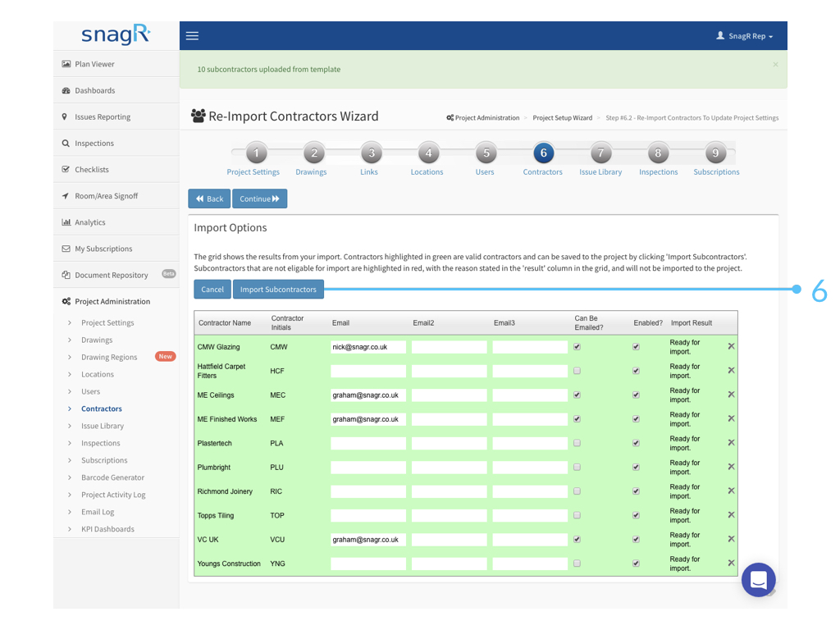This screenshot has height=630, width=840.
Task: Click the snagR logo
Action: click(x=116, y=34)
